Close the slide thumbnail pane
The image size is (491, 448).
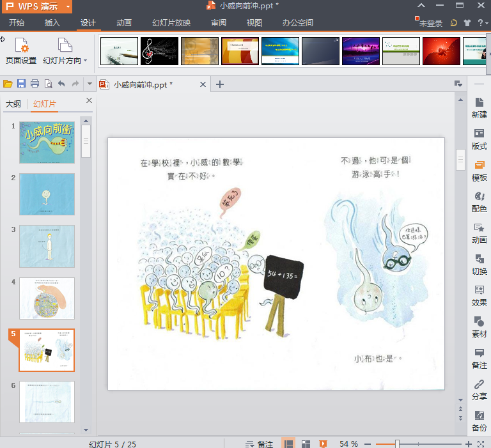point(89,100)
